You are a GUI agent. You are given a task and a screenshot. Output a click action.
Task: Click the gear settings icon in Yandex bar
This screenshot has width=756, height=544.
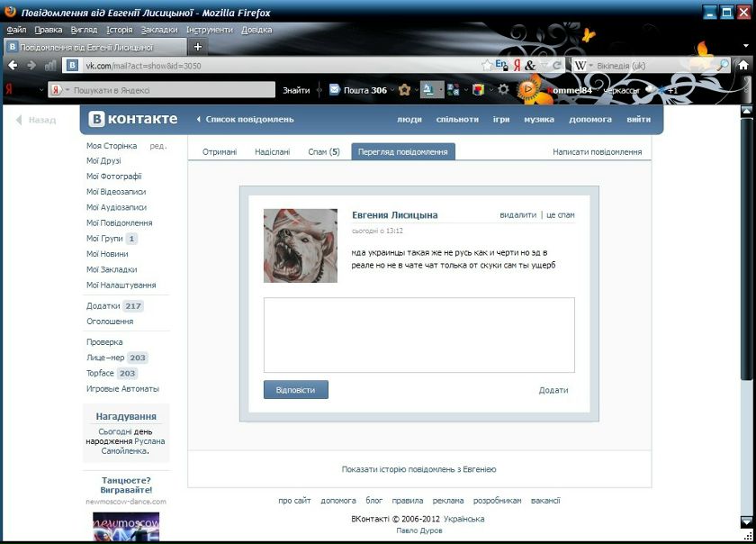503,90
